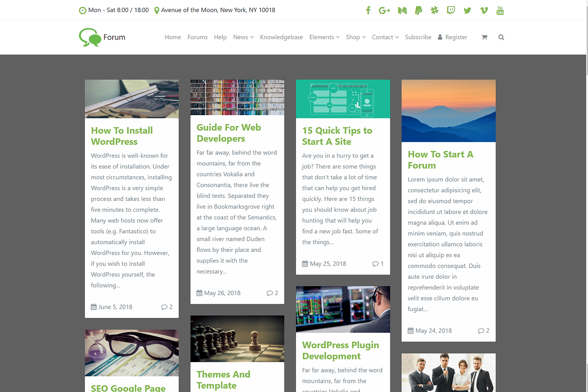Open the Slack social icon
Viewport: 588px width, 392px height.
point(434,10)
